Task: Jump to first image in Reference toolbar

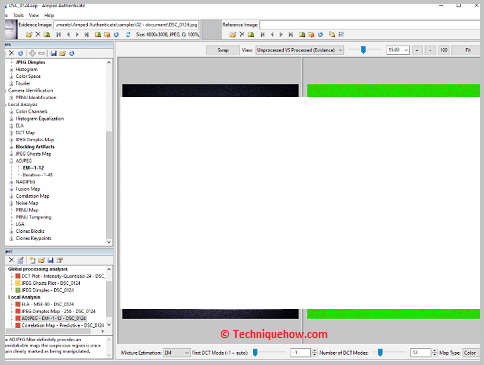Action: pos(263,34)
